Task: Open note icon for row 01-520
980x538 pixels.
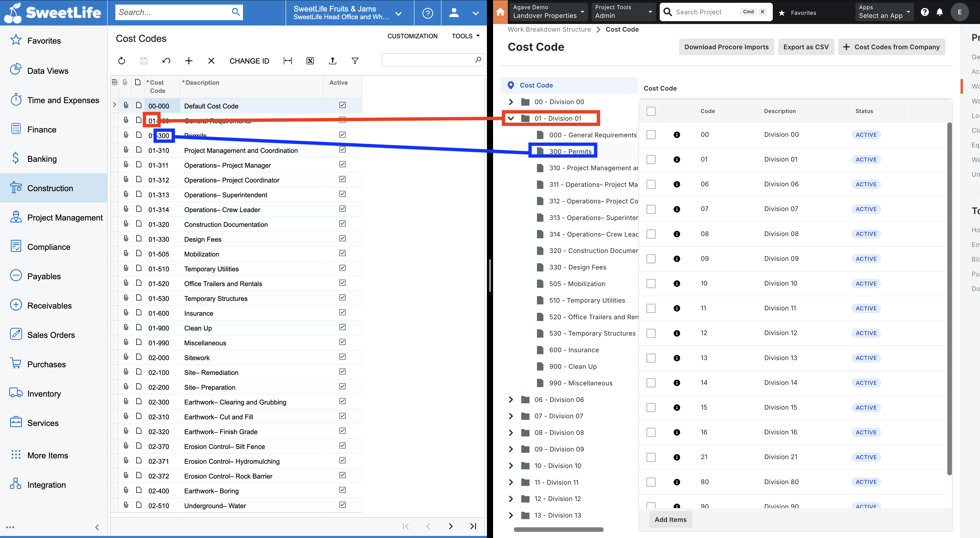Action: (139, 283)
